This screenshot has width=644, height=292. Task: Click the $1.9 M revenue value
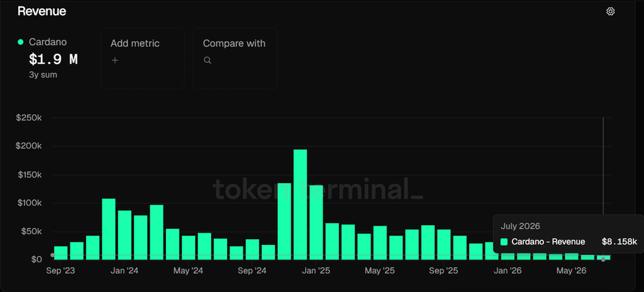[53, 60]
